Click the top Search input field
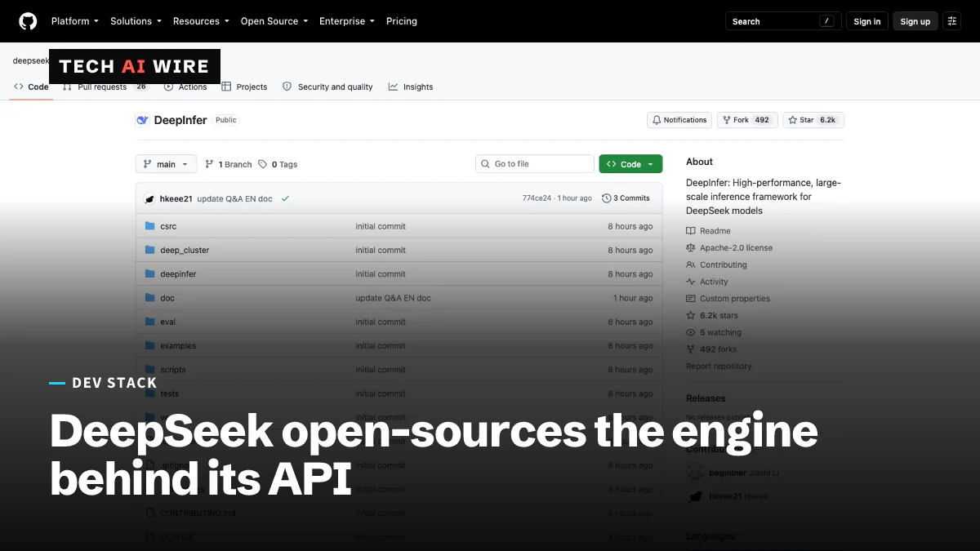The image size is (980, 551). [x=783, y=21]
